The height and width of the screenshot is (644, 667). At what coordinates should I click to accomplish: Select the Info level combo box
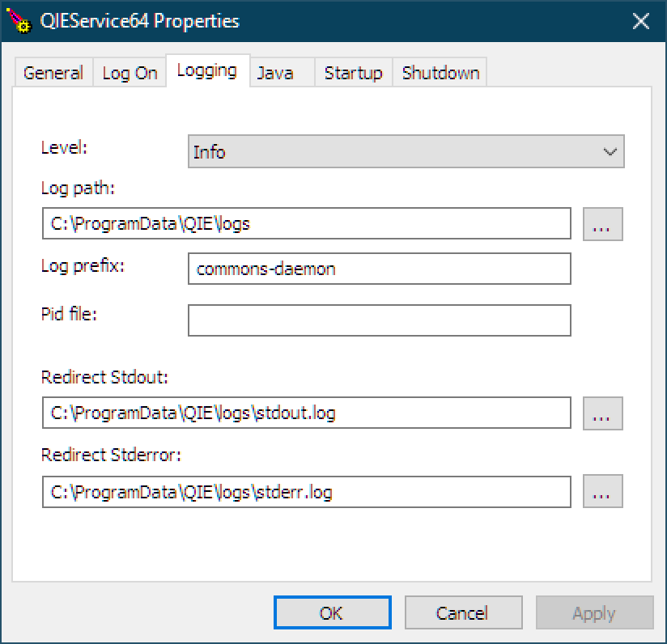click(406, 152)
